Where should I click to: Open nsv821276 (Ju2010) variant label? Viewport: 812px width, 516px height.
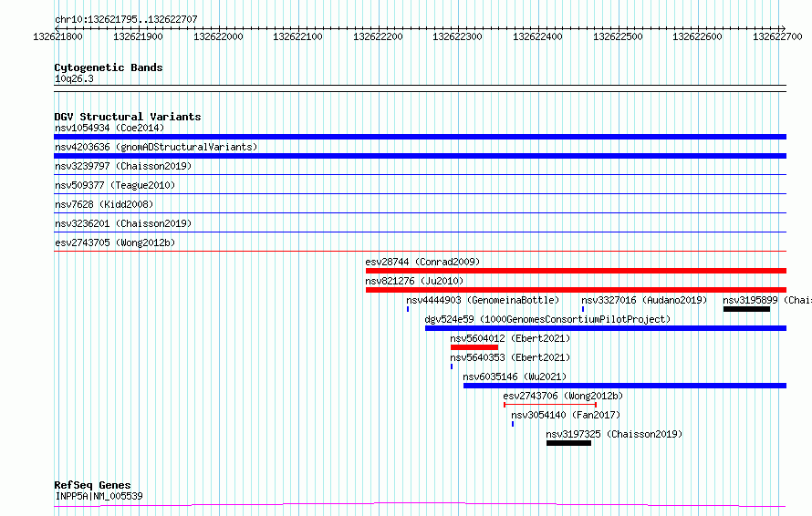[414, 281]
